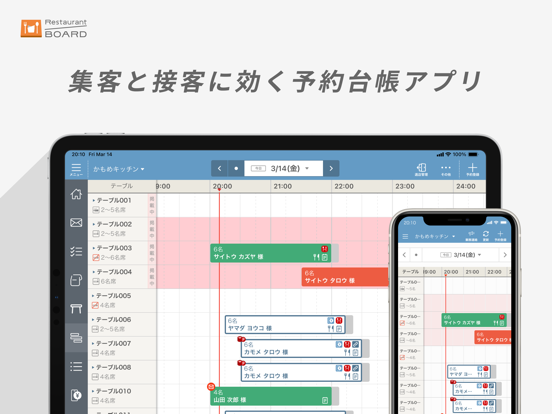Viewport: 552px width, 414px height.
Task: Open the yen document icon in iPad sidebar
Action: [76, 395]
